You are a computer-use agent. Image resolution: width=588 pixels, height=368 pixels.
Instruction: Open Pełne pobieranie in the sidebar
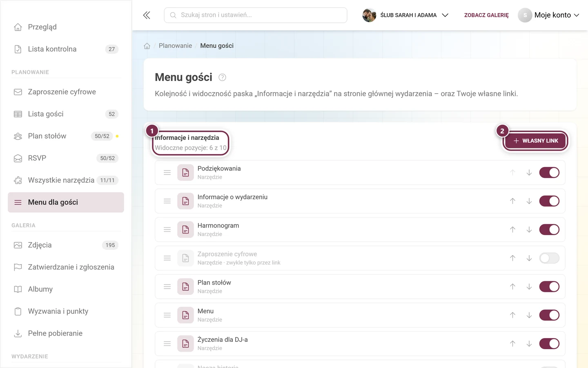click(66, 334)
